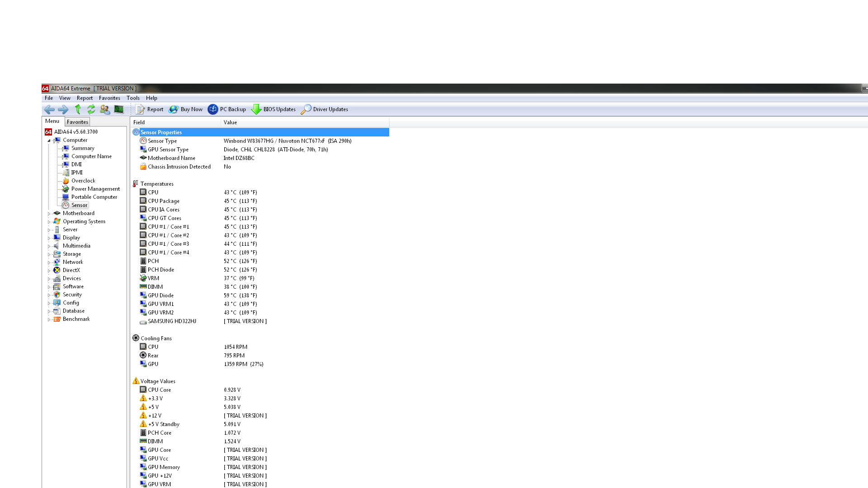Open the View menu
Screen dimensions: 868x488
[x=65, y=98]
